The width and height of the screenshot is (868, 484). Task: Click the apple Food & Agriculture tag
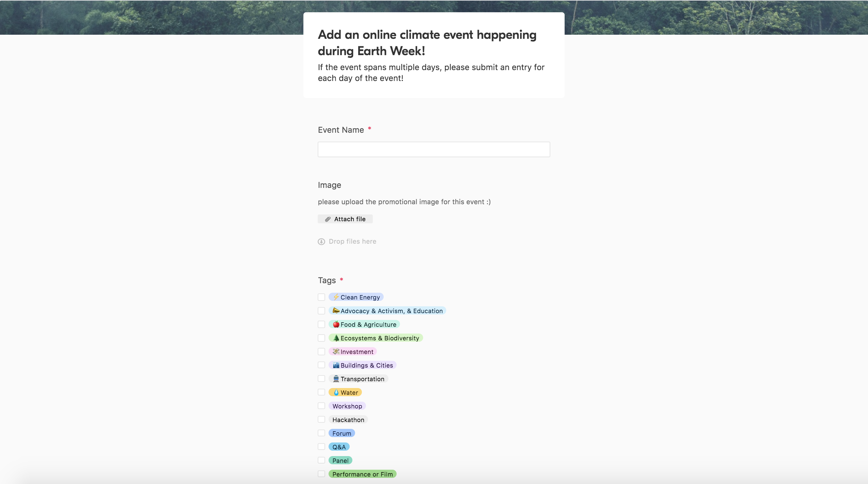[x=364, y=324]
